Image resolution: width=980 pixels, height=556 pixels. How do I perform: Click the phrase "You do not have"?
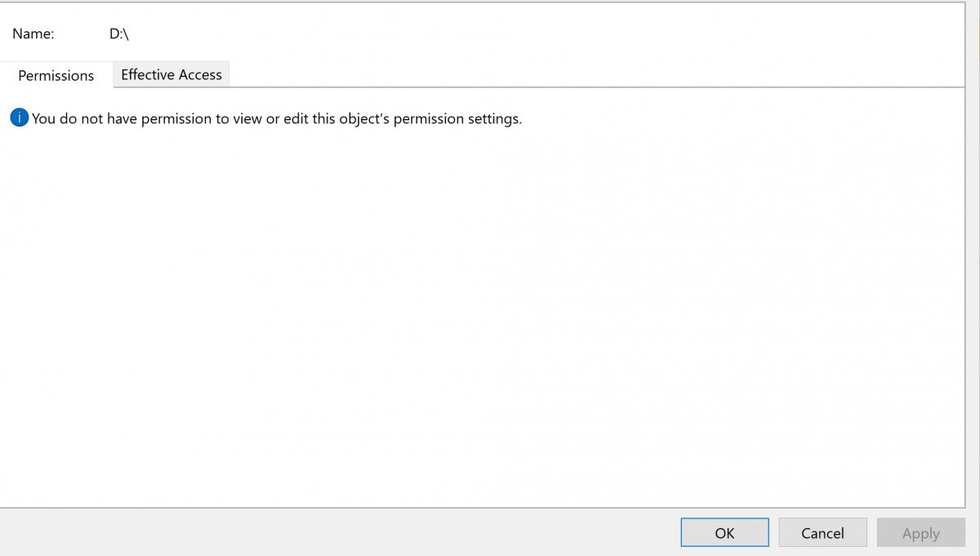pyautogui.click(x=84, y=118)
